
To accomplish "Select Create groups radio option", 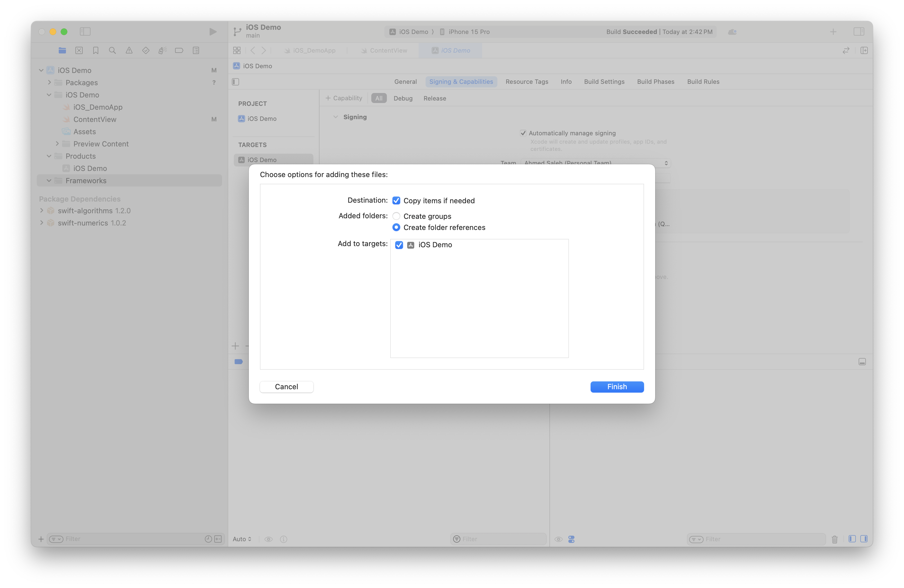I will pyautogui.click(x=396, y=216).
